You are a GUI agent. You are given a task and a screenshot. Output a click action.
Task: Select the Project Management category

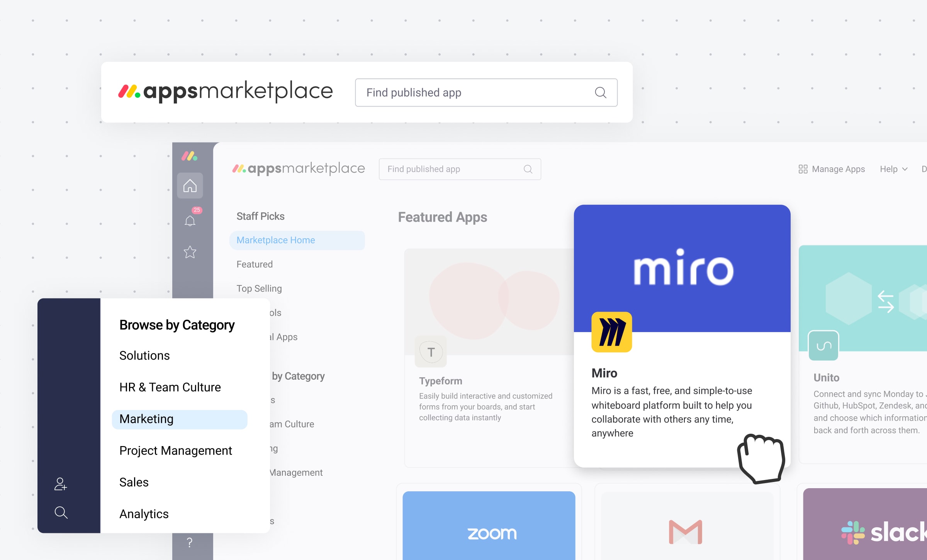click(176, 450)
